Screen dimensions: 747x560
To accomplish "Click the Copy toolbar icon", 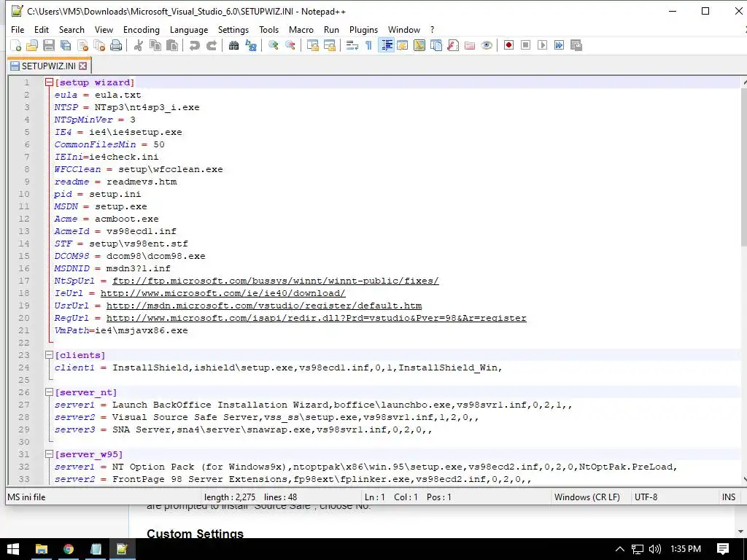I will [x=155, y=45].
